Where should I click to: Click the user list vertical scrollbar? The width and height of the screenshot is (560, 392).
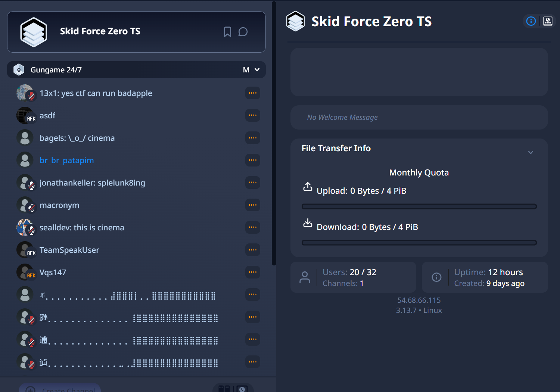pyautogui.click(x=274, y=133)
